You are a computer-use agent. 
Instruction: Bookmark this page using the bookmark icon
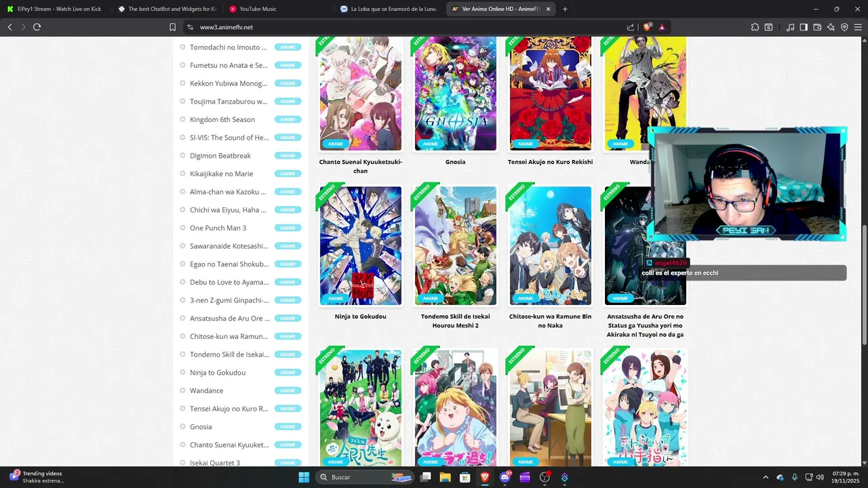pos(172,27)
